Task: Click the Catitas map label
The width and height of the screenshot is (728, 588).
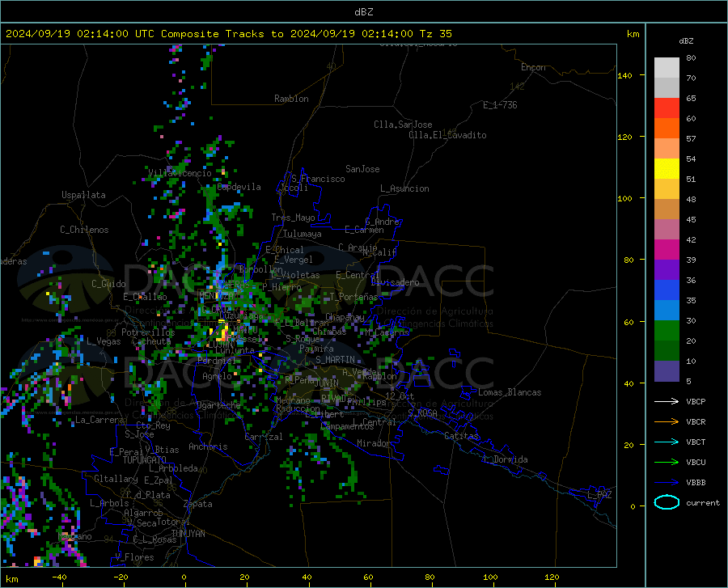Action: 461,436
